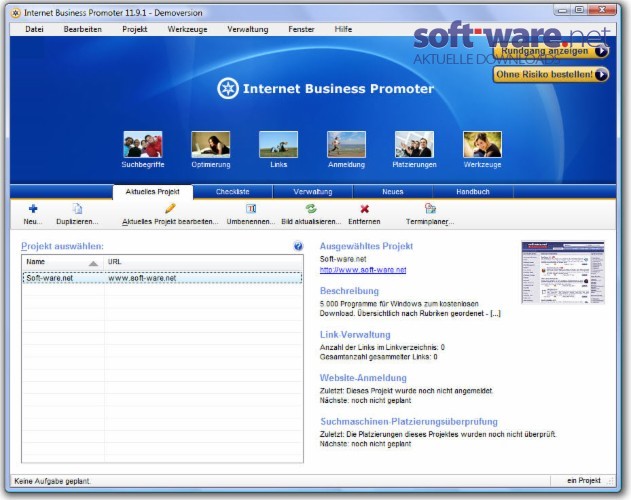Click the application icon in title bar

pos(15,13)
